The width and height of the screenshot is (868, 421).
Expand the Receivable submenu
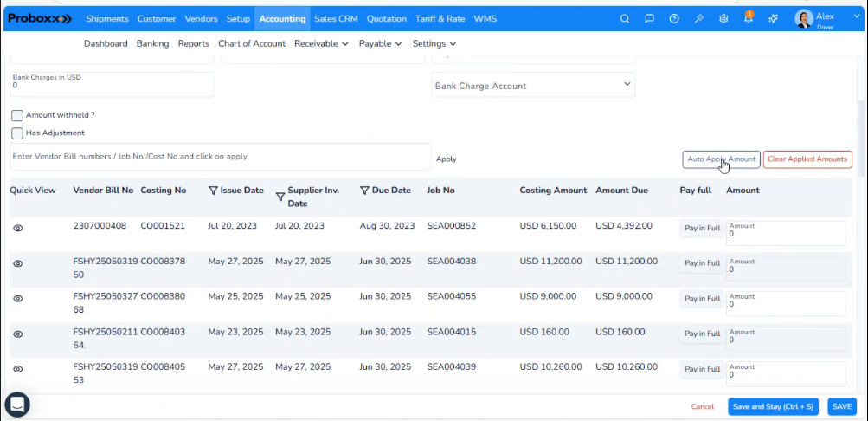pyautogui.click(x=321, y=43)
